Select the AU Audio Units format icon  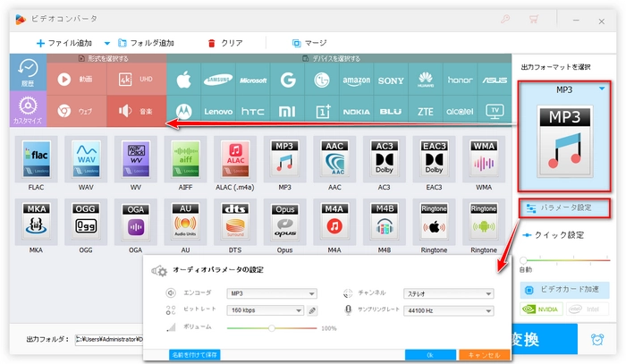tap(186, 222)
